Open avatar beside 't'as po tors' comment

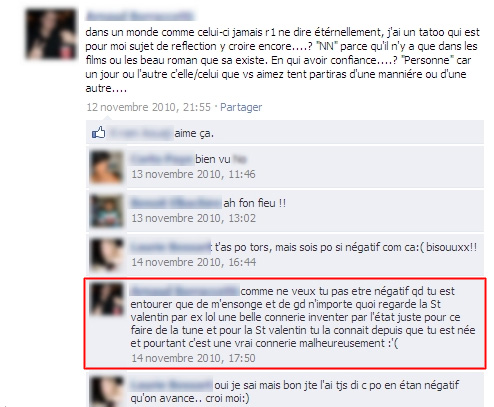107,255
